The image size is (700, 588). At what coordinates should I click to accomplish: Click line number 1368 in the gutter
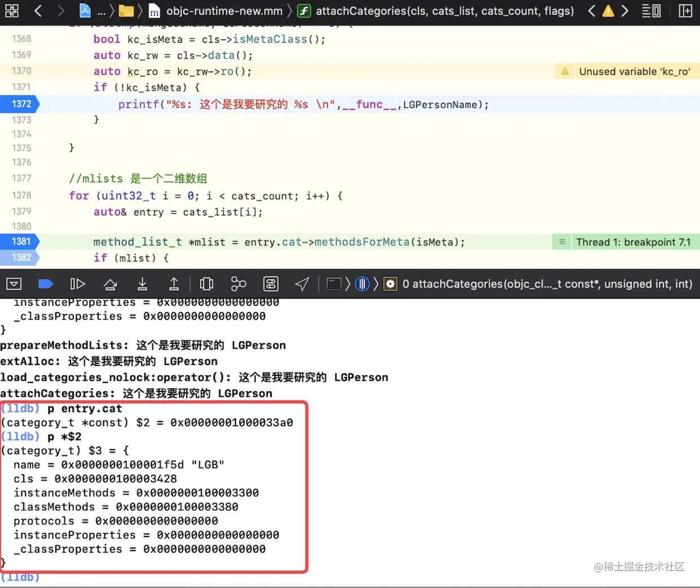21,39
